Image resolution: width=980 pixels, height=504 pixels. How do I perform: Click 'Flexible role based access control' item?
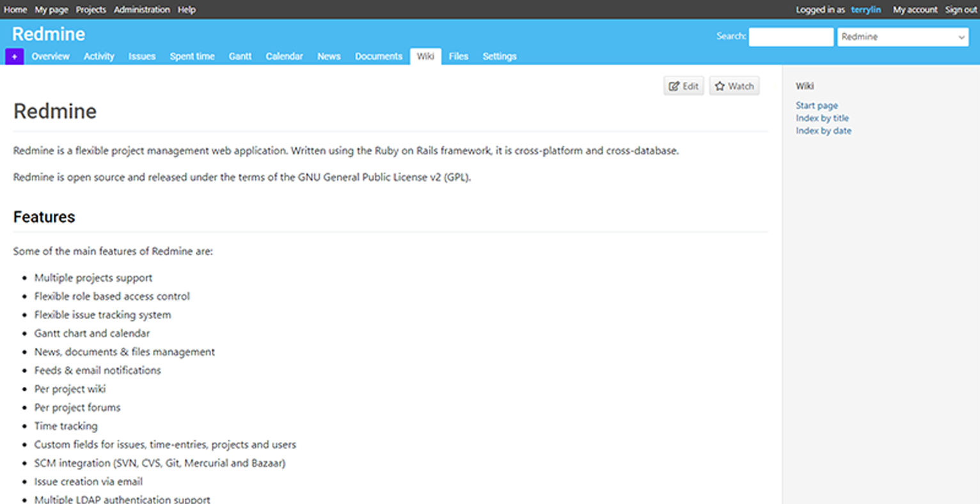pos(112,296)
